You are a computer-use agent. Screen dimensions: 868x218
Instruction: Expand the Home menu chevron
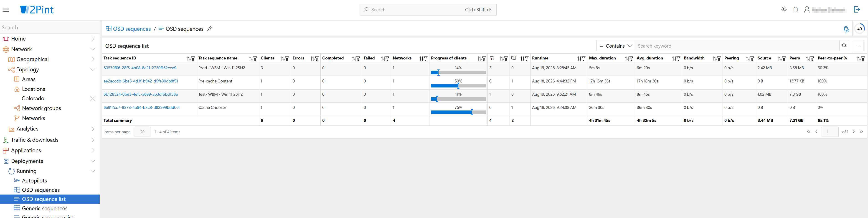[93, 39]
